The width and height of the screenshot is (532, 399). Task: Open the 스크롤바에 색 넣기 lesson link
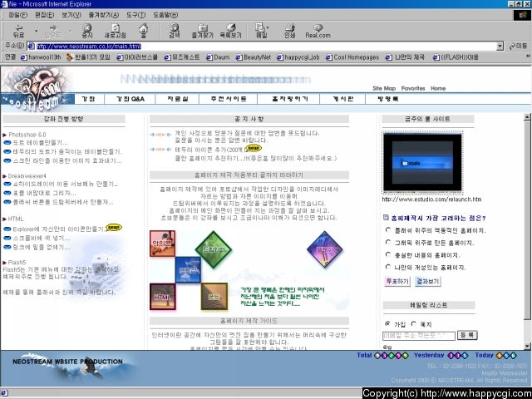[42, 239]
